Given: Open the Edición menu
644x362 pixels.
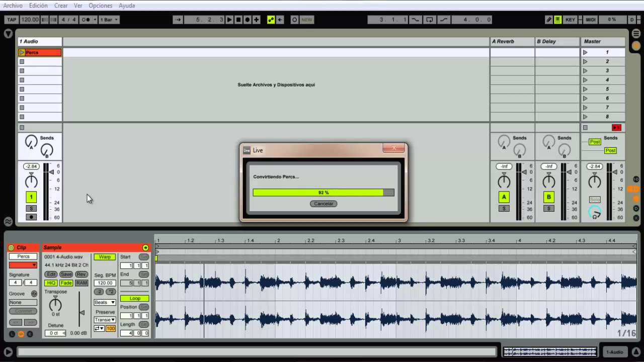Looking at the screenshot, I should click(38, 6).
